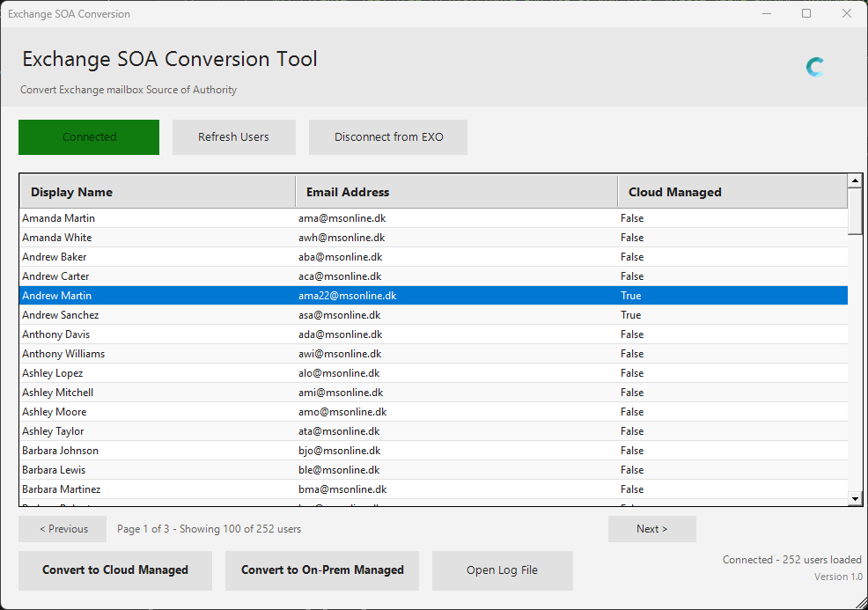The width and height of the screenshot is (868, 610).
Task: Sort by Cloud Managed column header
Action: pos(732,192)
